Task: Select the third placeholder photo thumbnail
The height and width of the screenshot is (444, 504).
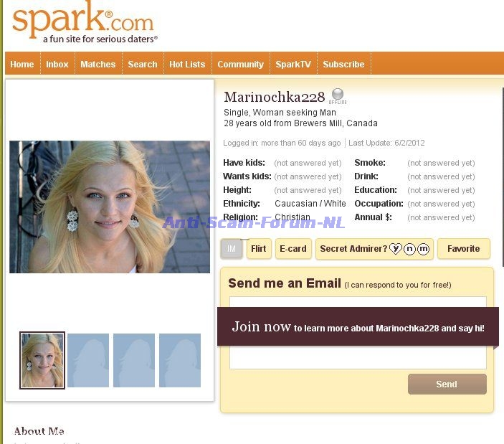Action: tap(134, 360)
